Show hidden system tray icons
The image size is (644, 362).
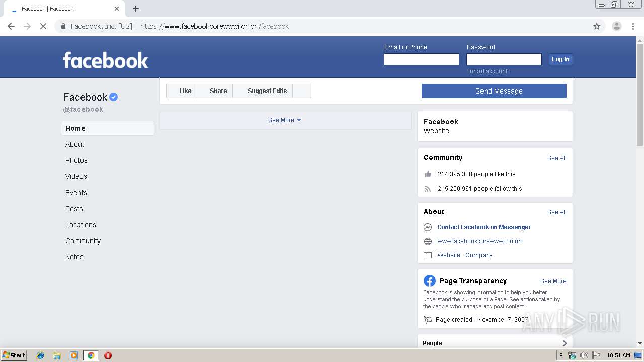point(561,355)
